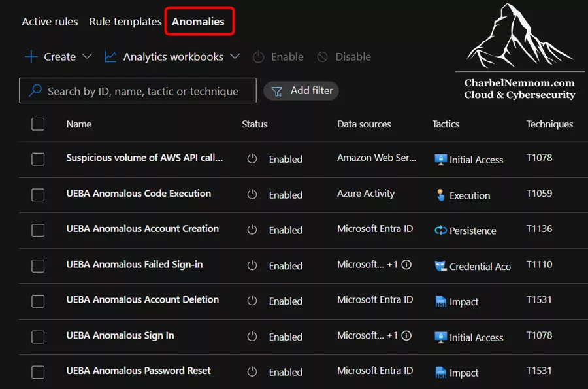Open UEBA Anomalous Account Deletion rule
The width and height of the screenshot is (588, 389).
(142, 299)
